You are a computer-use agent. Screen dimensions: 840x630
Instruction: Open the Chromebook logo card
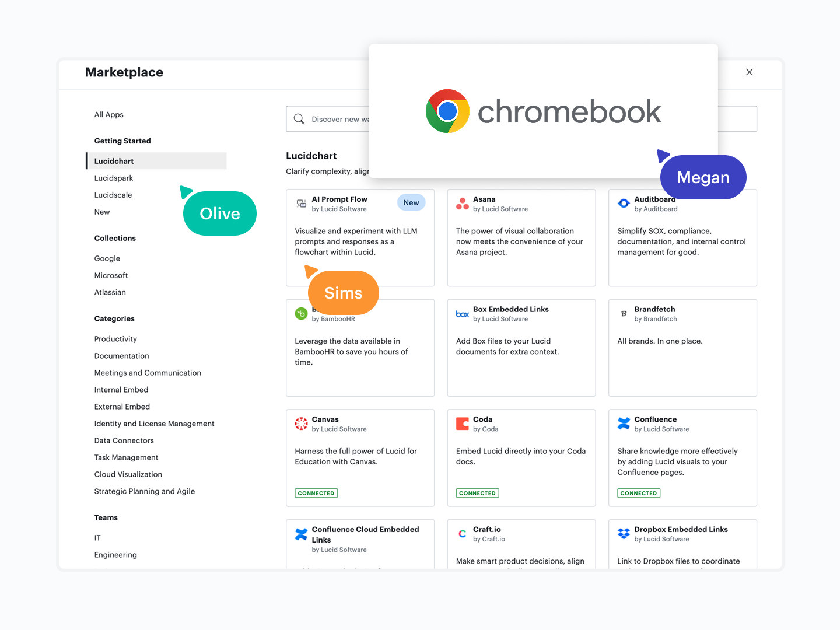tap(543, 111)
